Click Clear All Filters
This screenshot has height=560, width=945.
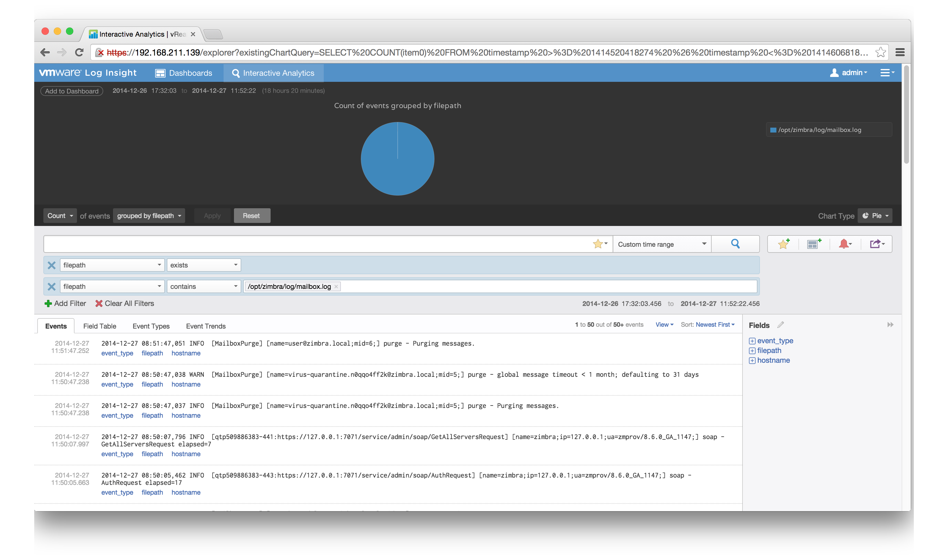[x=125, y=304]
